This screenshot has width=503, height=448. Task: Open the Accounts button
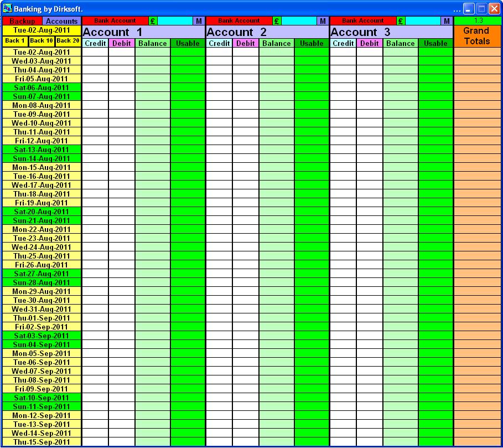tap(61, 21)
